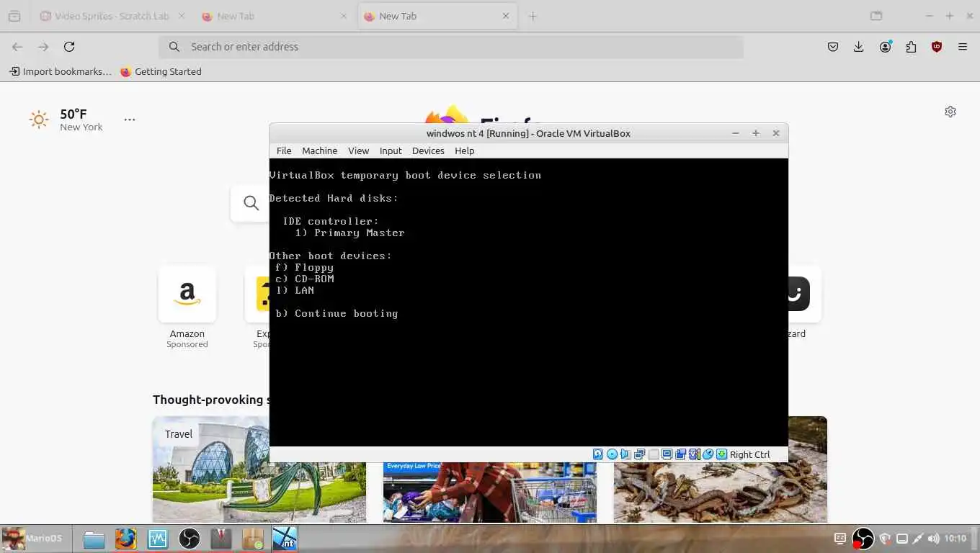Open the 50°F New York weather widget
The height and width of the screenshot is (553, 980).
coord(66,120)
